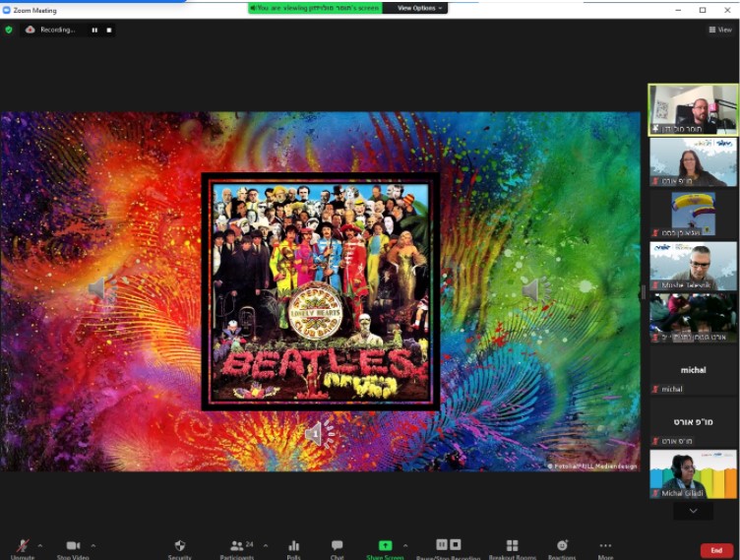Click red End meeting button
The height and width of the screenshot is (560, 740).
[x=716, y=550]
